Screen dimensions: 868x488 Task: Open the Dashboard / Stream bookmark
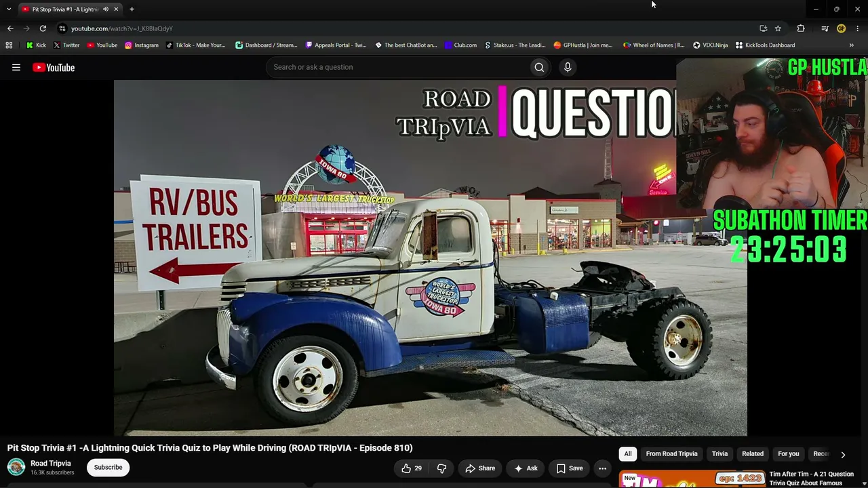pyautogui.click(x=267, y=45)
